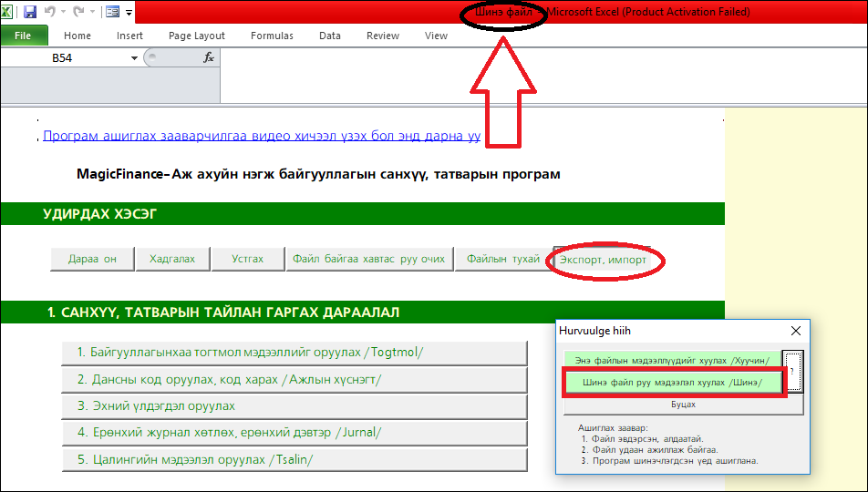
Task: Click the Undo arrow icon
Action: pyautogui.click(x=51, y=12)
